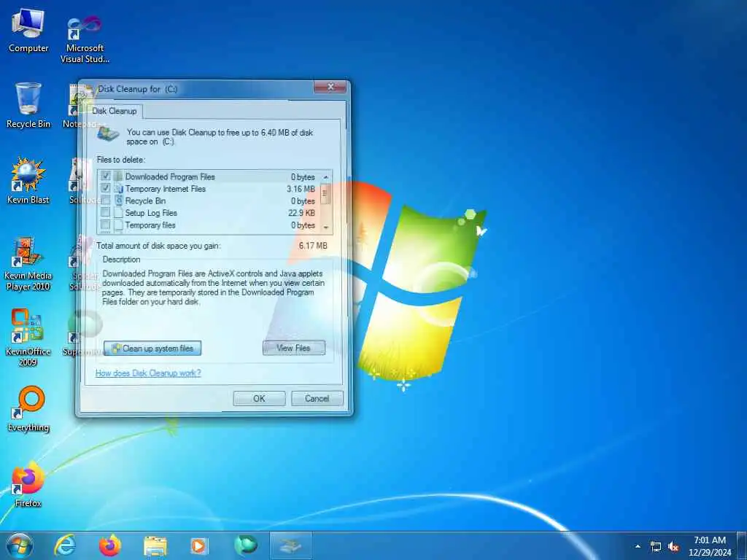
Task: Uncheck the Downloaded Program Files checkbox
Action: point(105,176)
